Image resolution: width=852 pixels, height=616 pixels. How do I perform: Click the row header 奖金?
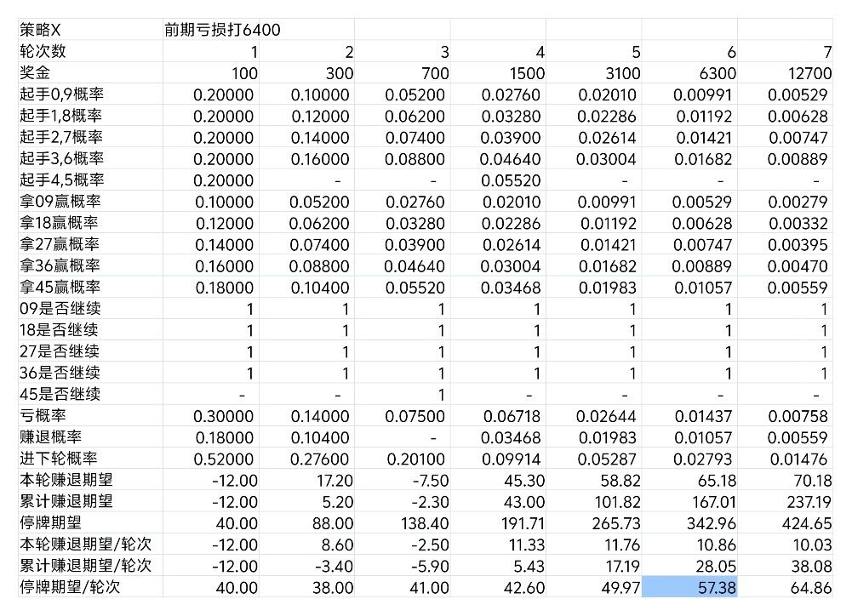35,72
